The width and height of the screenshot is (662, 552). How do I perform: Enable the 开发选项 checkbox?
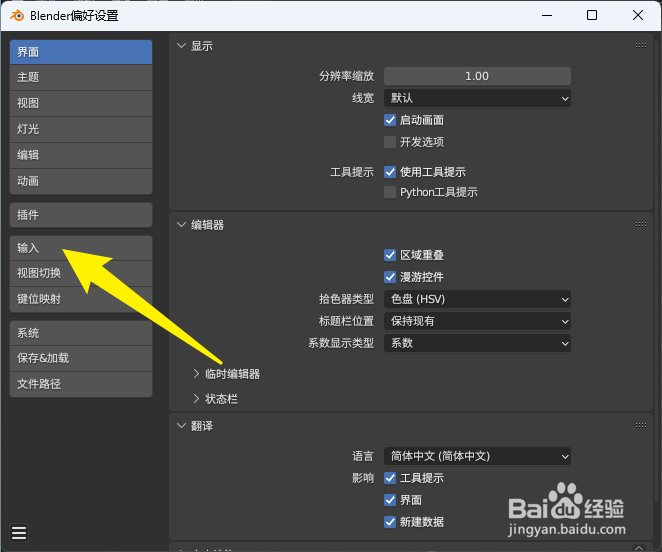coord(390,142)
